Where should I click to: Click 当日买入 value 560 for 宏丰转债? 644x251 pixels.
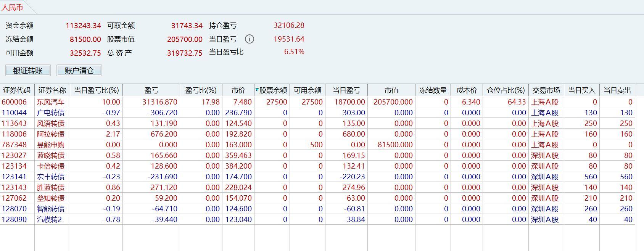pos(591,177)
